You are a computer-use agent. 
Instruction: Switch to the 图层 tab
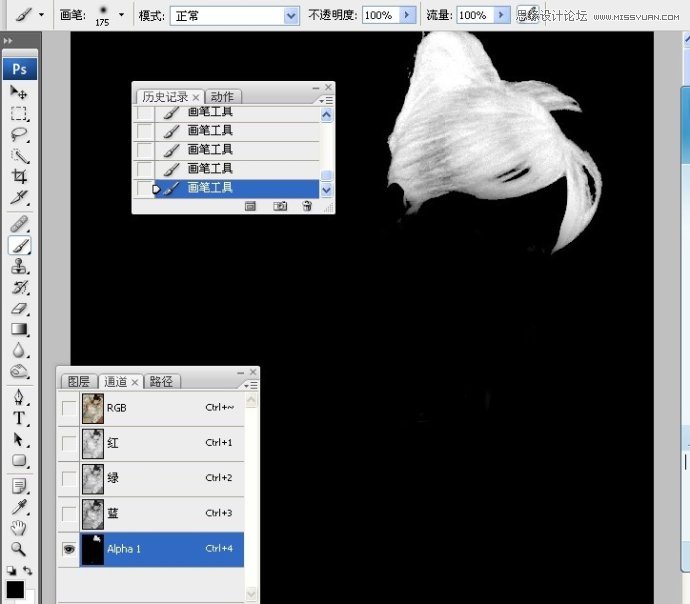[78, 381]
